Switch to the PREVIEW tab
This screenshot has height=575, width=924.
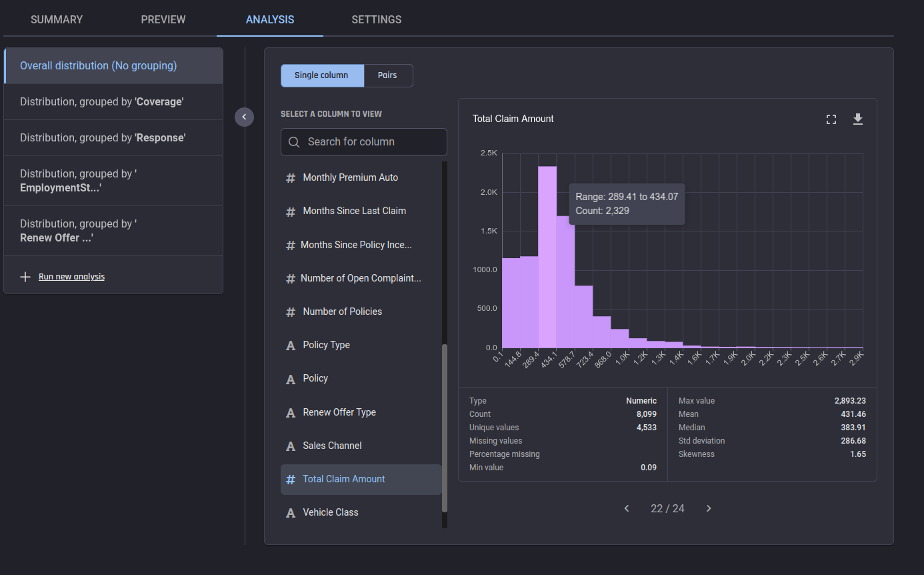(163, 19)
